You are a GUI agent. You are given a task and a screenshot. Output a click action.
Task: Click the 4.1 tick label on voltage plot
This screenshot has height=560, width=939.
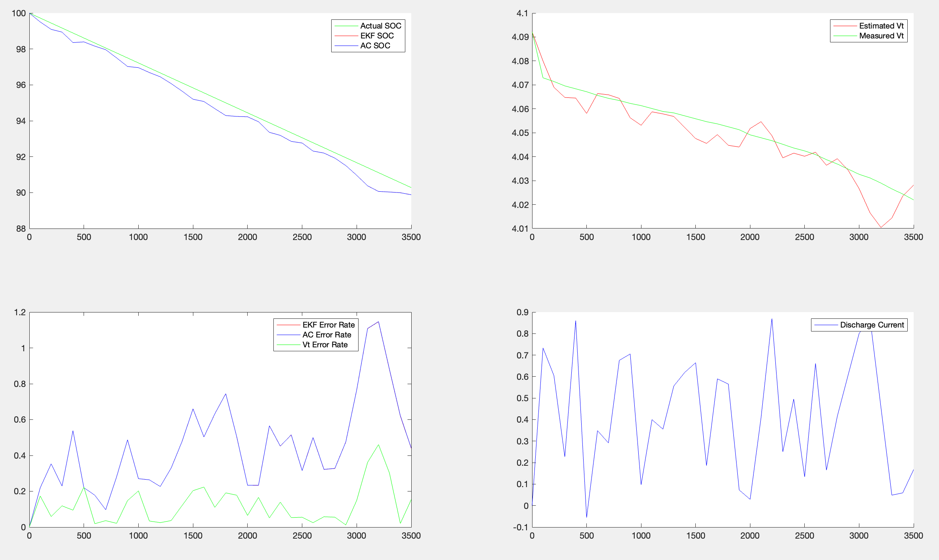click(x=522, y=13)
